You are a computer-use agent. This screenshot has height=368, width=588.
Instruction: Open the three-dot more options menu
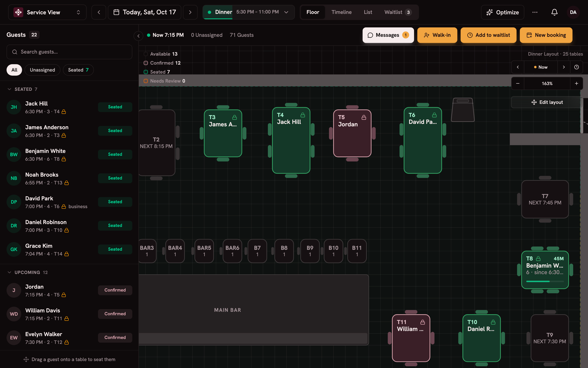[x=535, y=12]
